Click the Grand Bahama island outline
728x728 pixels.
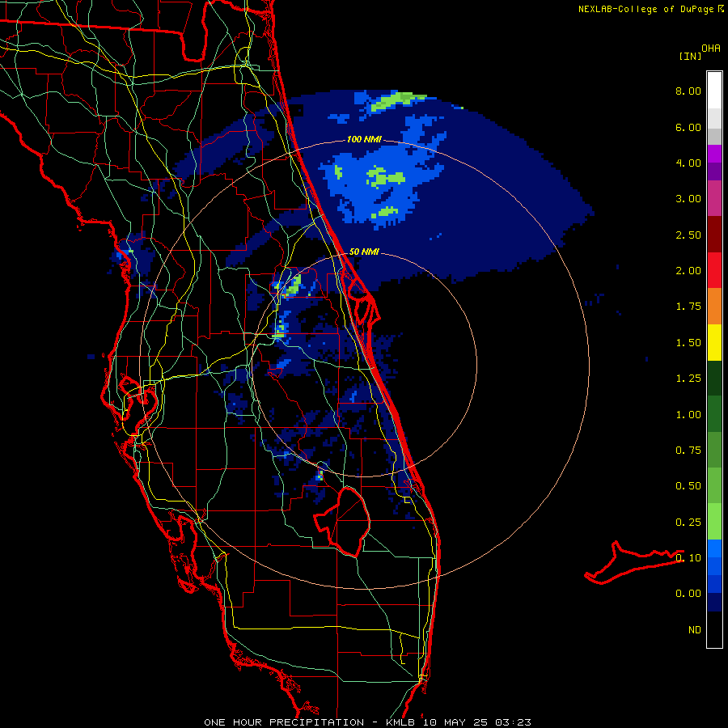pyautogui.click(x=633, y=562)
